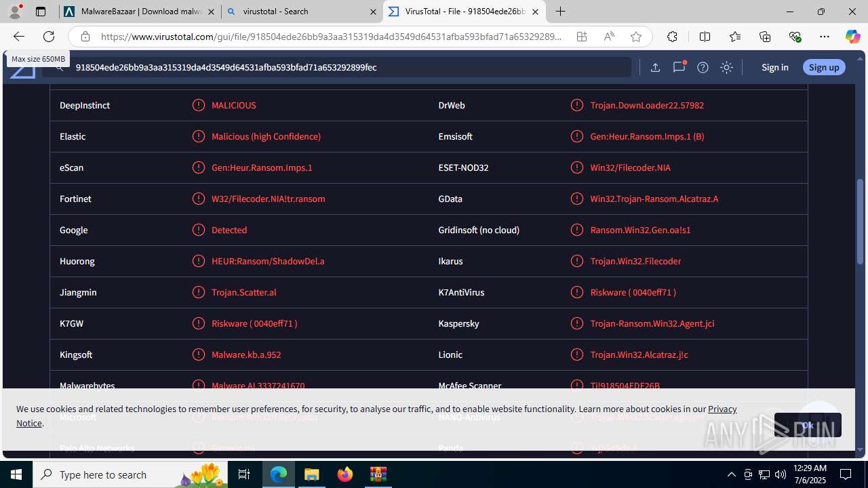Open Read aloud in address bar

coord(609,37)
